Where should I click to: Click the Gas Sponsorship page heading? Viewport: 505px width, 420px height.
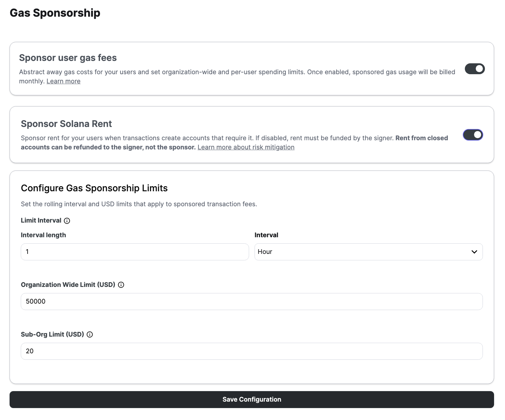[55, 13]
